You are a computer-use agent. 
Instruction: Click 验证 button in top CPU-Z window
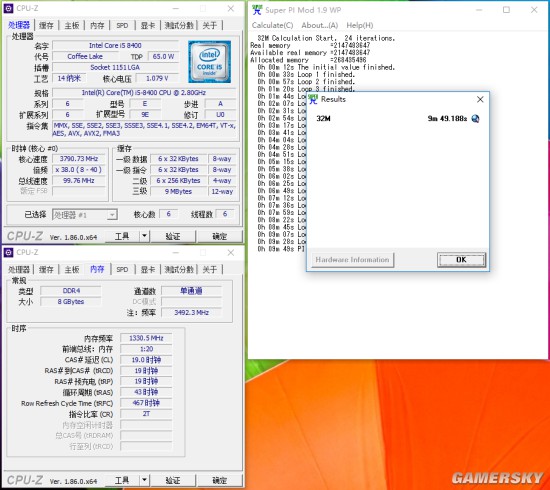(173, 236)
